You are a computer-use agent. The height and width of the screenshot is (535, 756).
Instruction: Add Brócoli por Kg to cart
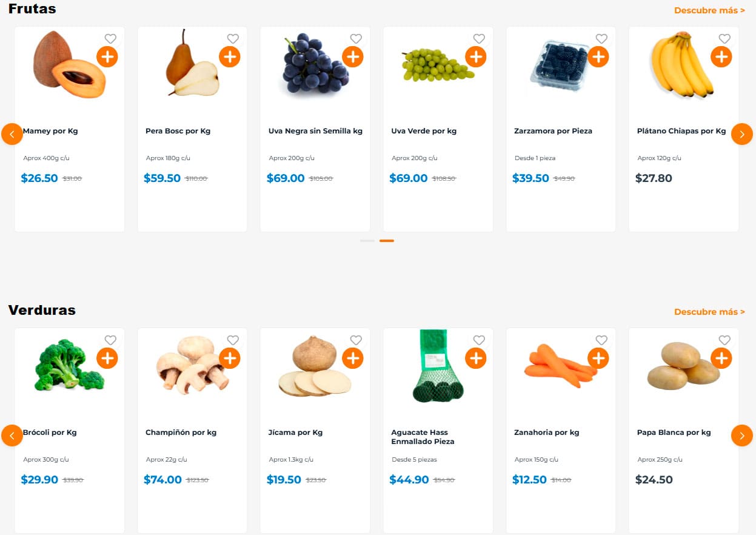[x=107, y=358]
